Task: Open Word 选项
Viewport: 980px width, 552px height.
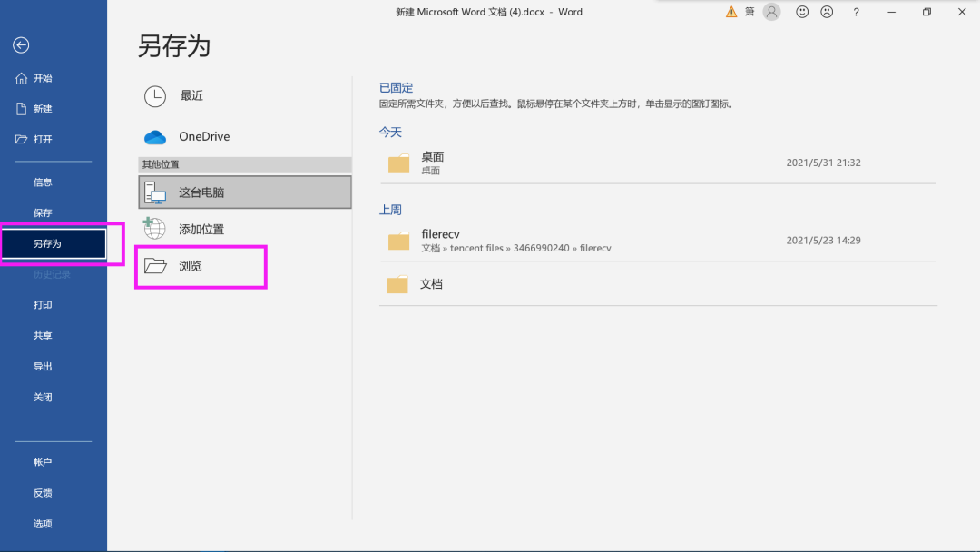Action: point(43,524)
